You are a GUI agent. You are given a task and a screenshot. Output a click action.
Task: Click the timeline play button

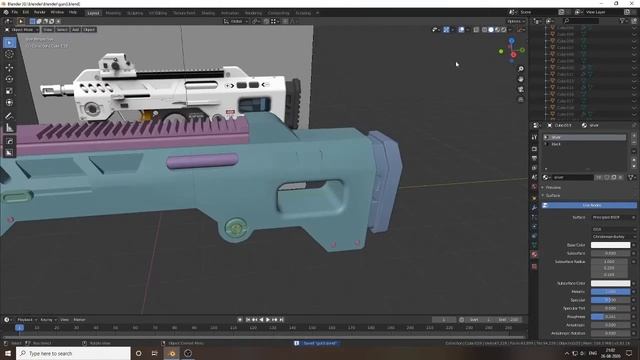(x=268, y=320)
